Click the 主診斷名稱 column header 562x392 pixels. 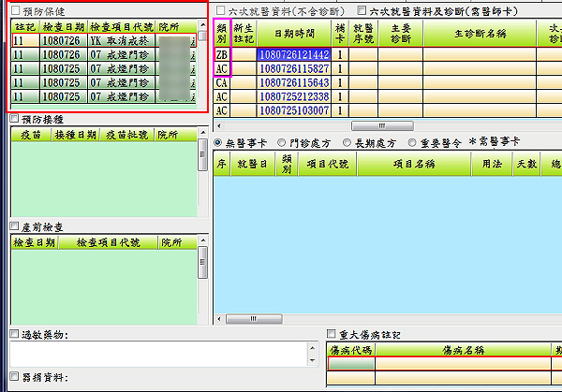(478, 33)
